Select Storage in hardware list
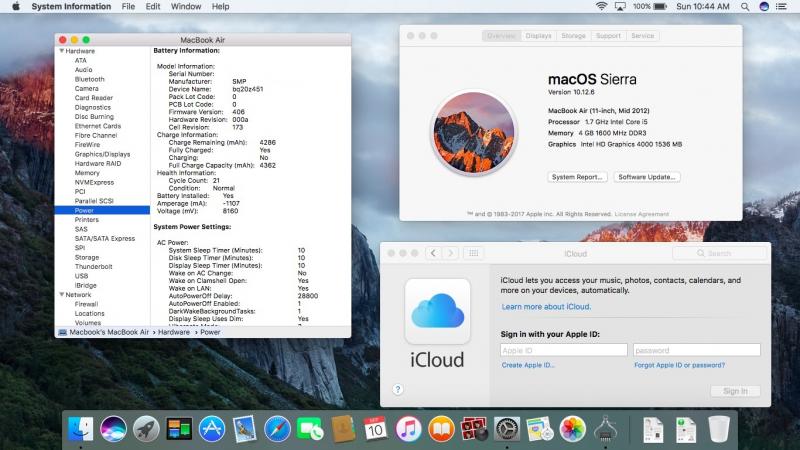This screenshot has width=800, height=450. (x=87, y=258)
